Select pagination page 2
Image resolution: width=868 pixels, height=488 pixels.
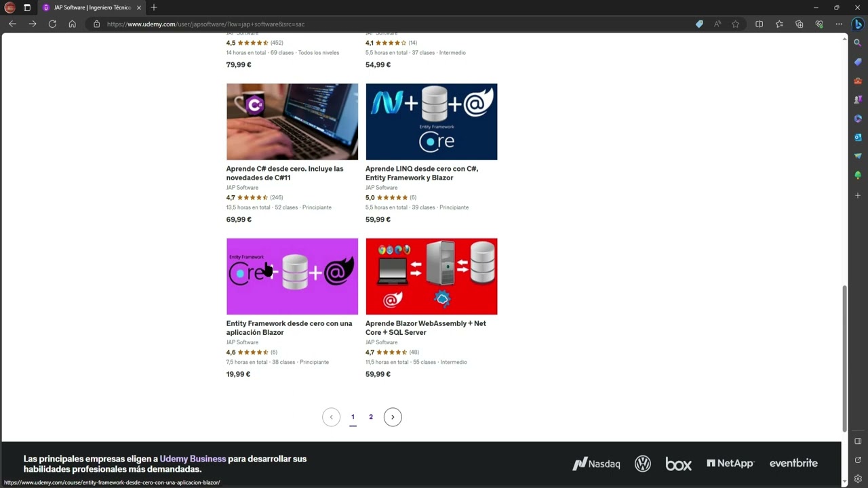(x=371, y=417)
